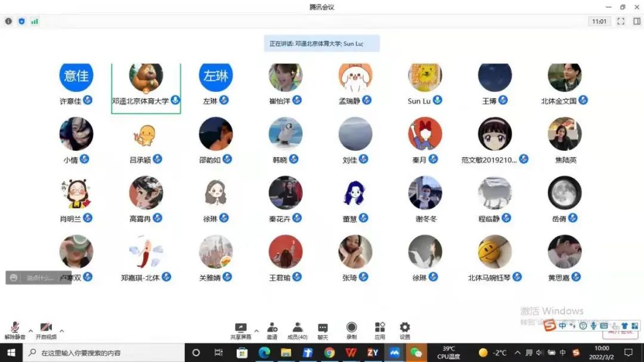Click the name 谢冬冬
Viewport: 644px width, 362px height.
426,219
